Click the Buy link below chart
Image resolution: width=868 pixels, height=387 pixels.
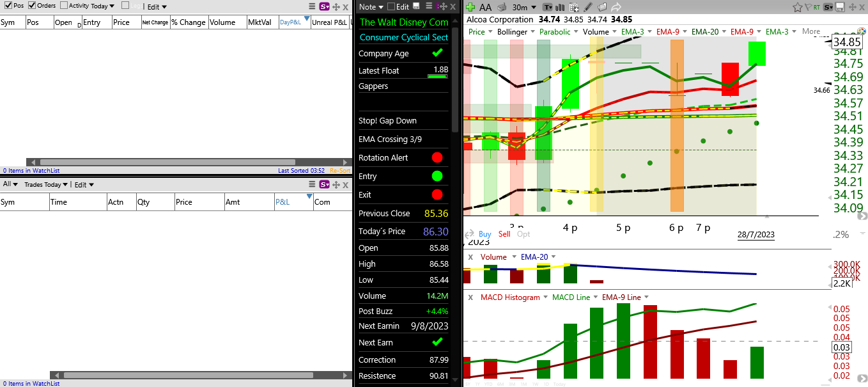click(485, 234)
